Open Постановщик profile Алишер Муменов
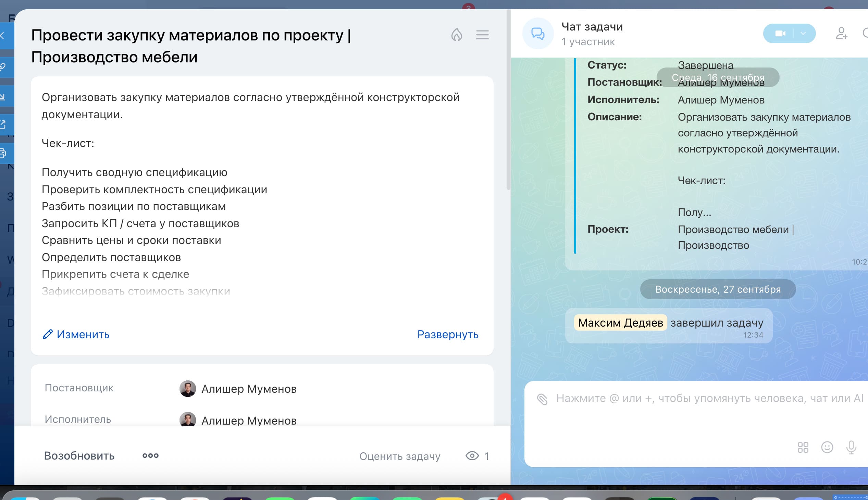 (x=249, y=389)
